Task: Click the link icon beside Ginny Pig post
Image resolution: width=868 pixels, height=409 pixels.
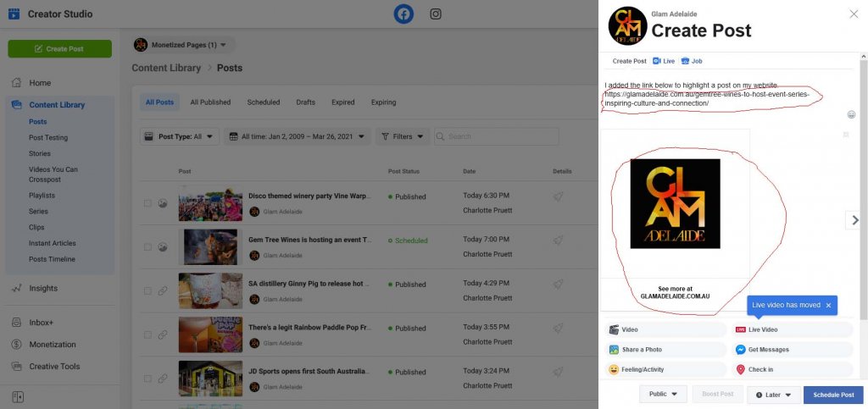Action: [x=163, y=290]
